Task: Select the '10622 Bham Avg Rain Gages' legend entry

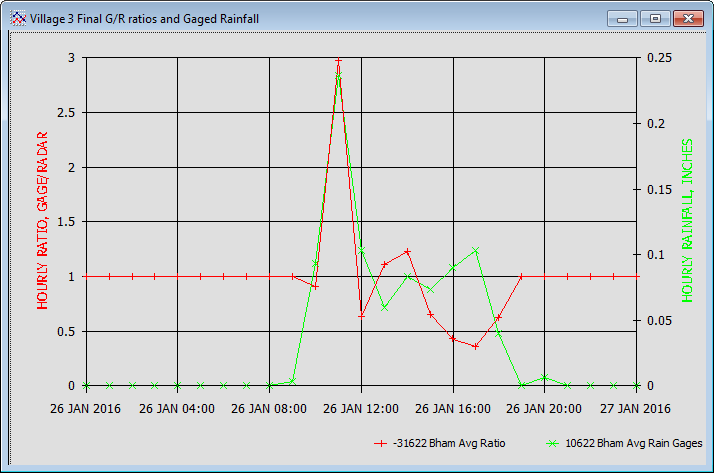Action: point(633,443)
